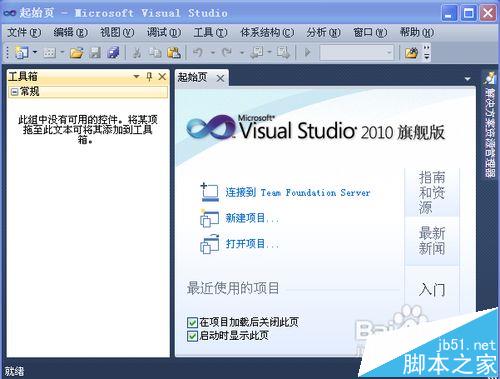Viewport: 500px width, 379px height.
Task: Click the Visual Studio title bar infinity icon
Action: [x=10, y=13]
